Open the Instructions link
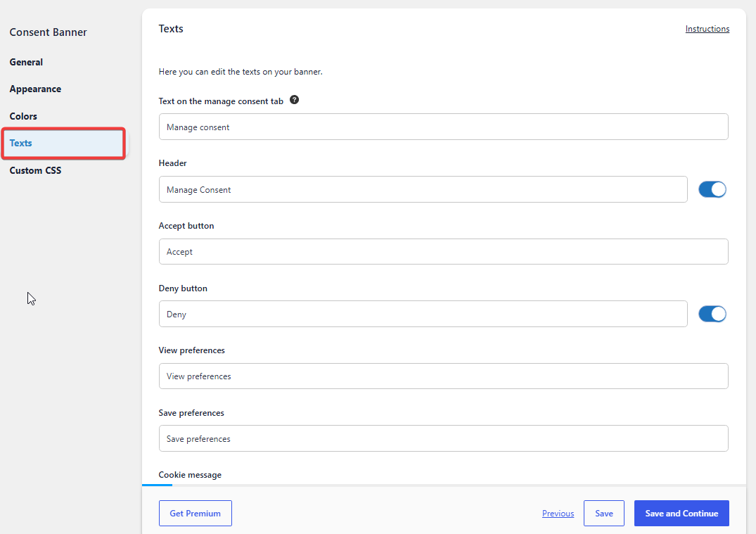 click(x=707, y=29)
